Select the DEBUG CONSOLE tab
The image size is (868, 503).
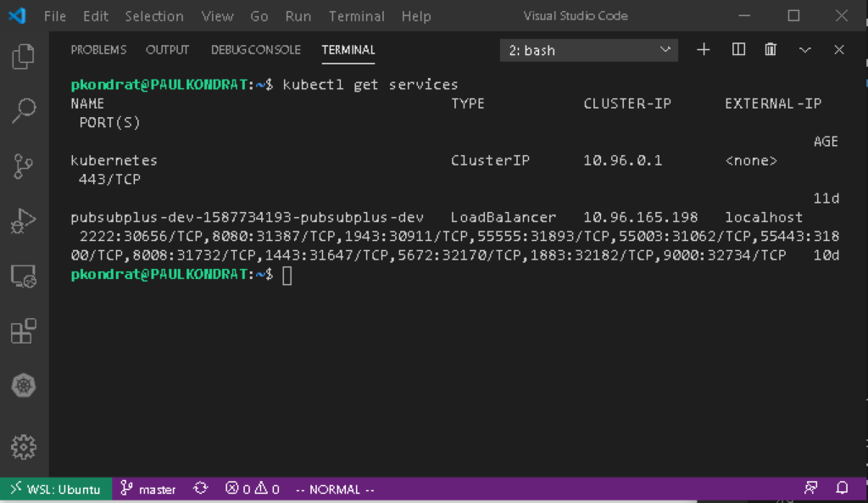click(256, 49)
